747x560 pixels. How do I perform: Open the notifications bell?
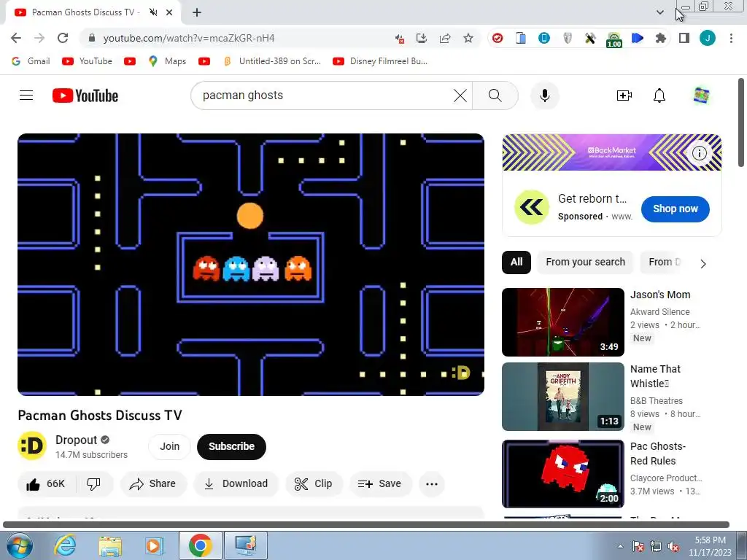[x=659, y=96]
